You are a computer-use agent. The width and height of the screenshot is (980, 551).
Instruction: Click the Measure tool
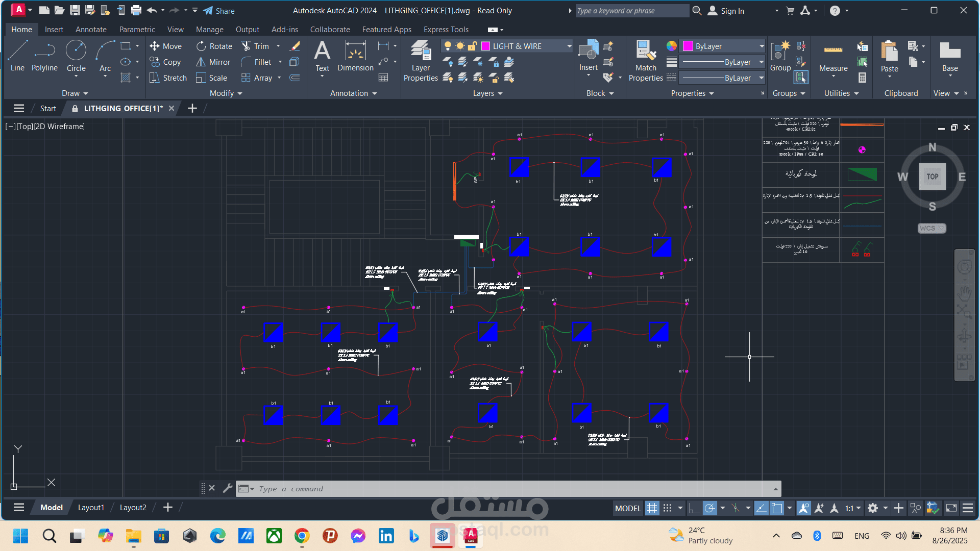click(833, 57)
